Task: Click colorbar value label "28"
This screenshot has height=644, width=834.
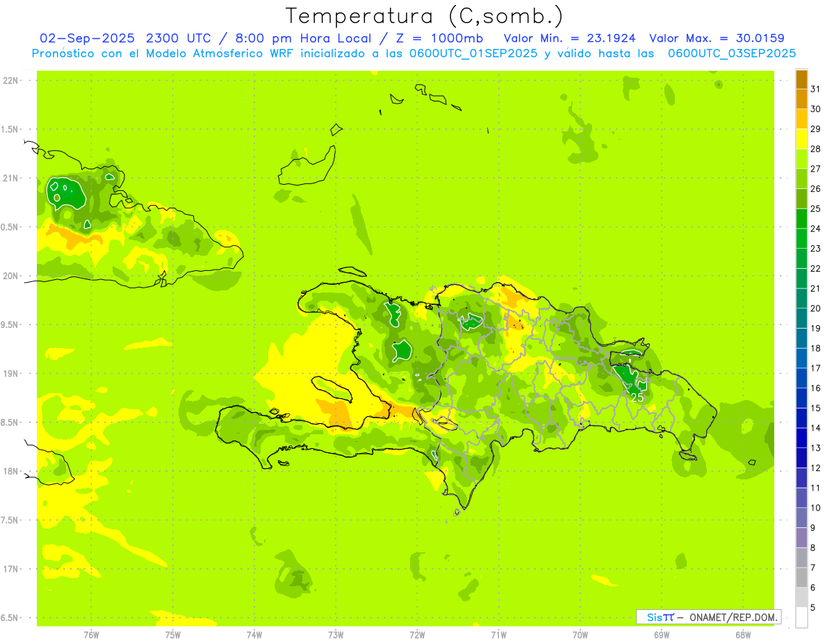Action: pos(815,149)
